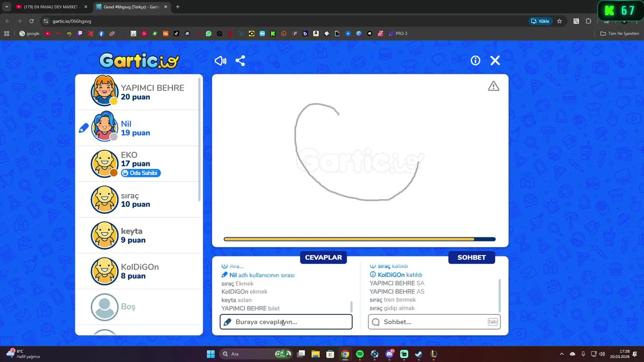Select the Genel #6hgxvg Gartic tab
644x362 pixels.
[x=131, y=7]
